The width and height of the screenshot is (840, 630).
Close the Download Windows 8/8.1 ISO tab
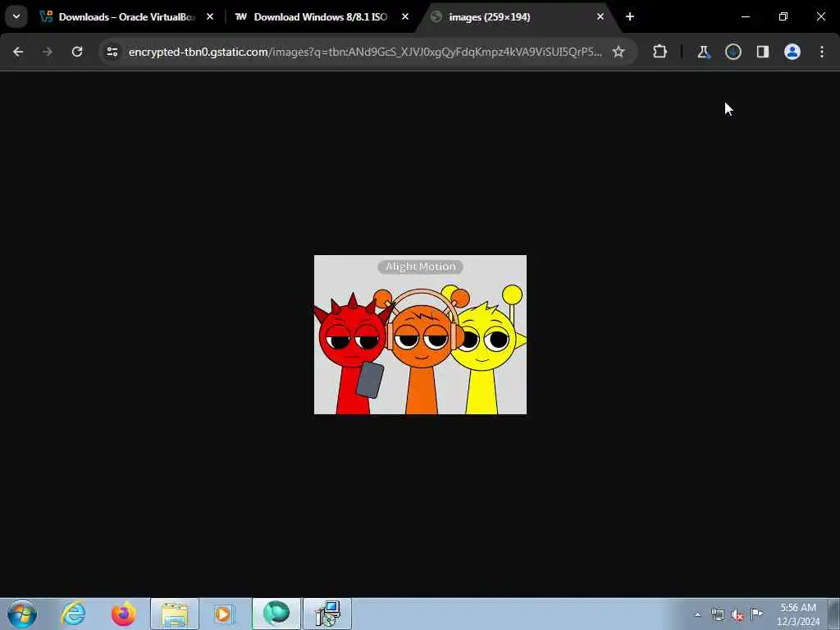pyautogui.click(x=405, y=17)
